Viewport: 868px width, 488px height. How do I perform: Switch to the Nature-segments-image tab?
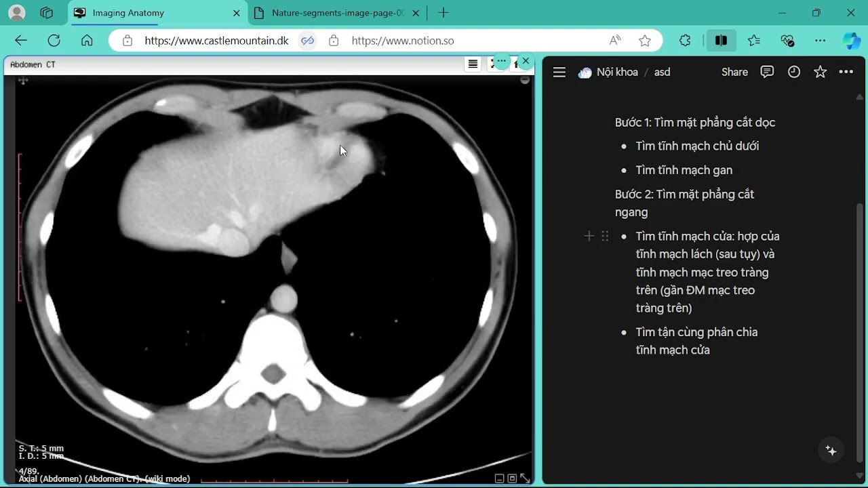click(x=337, y=13)
